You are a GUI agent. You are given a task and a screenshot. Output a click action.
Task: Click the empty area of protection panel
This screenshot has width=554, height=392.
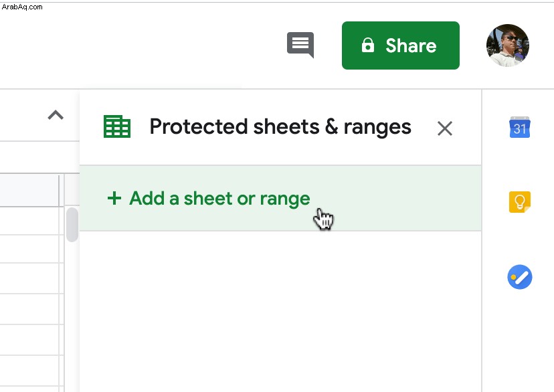click(280, 311)
